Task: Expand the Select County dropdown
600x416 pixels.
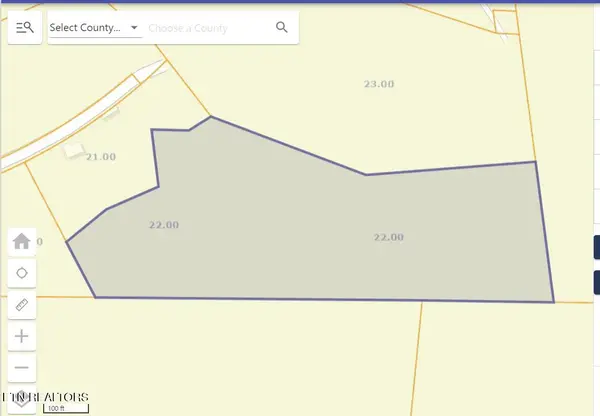Action: coord(95,28)
